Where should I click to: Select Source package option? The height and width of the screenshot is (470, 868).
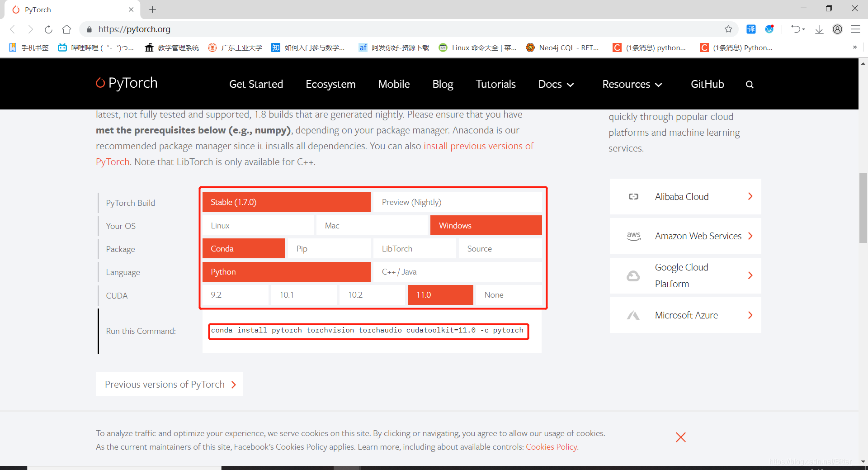coord(500,248)
